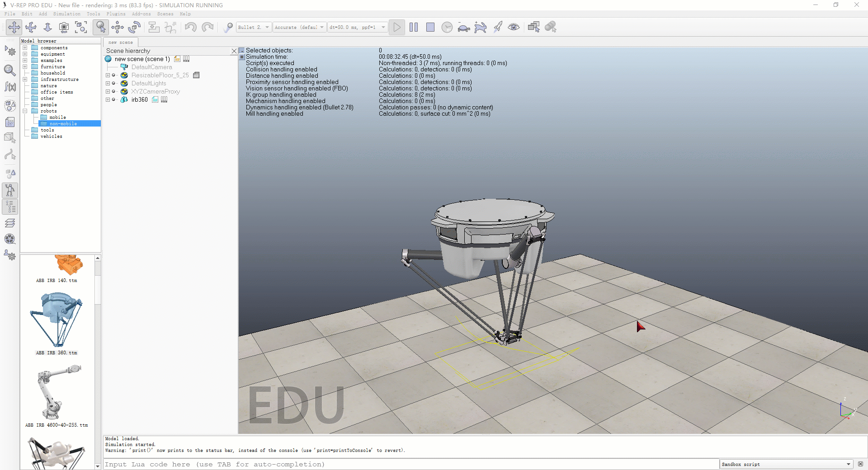The width and height of the screenshot is (868, 470).
Task: Select the camera shift tool
Action: point(47,27)
